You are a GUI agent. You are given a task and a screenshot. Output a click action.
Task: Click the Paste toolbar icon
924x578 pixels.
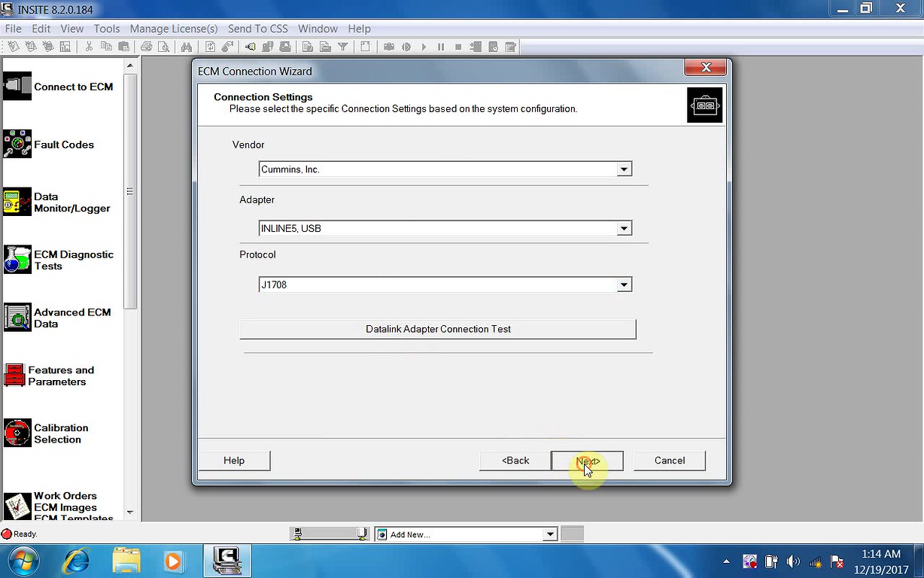[123, 47]
